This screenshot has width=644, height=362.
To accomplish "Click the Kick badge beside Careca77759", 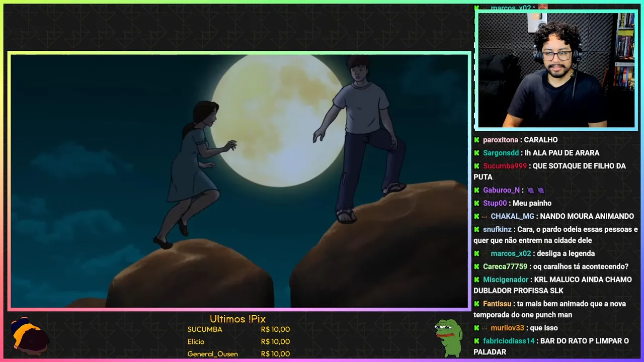I will point(476,266).
